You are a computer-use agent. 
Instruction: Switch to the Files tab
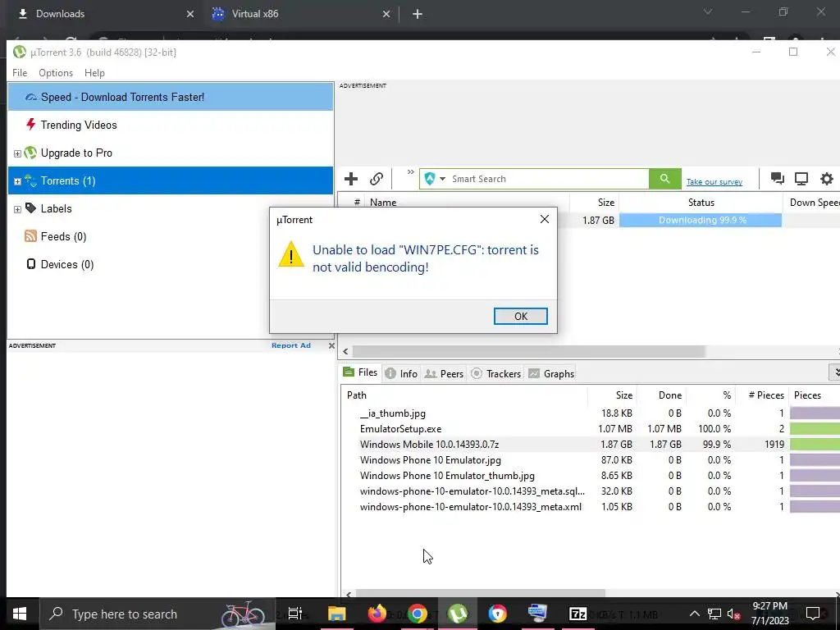[x=361, y=372]
